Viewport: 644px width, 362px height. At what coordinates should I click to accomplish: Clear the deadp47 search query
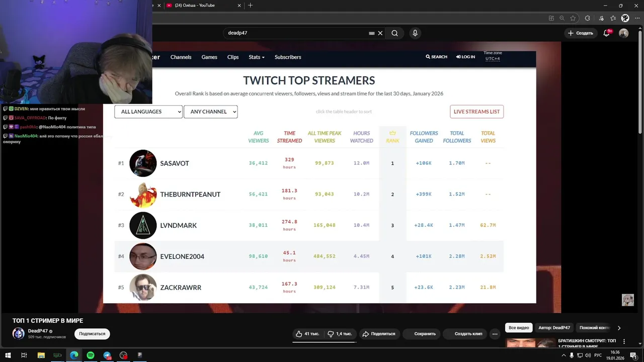point(380,33)
